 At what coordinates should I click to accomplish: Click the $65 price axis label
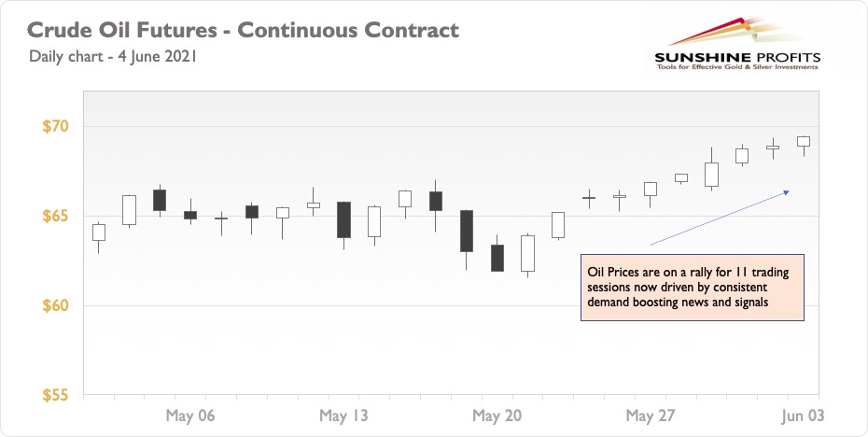tap(55, 216)
